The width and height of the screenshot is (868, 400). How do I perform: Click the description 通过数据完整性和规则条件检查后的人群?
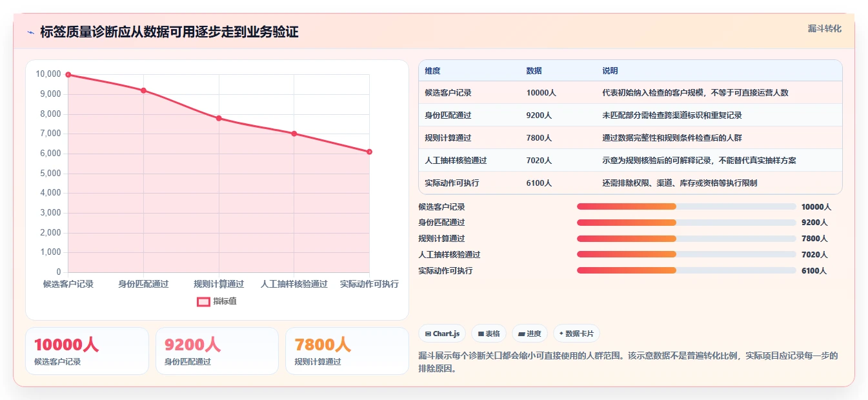672,138
